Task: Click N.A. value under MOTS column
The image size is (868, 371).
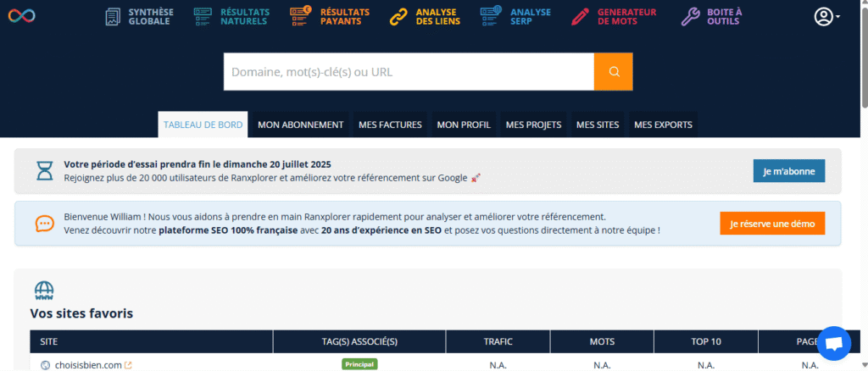Action: pyautogui.click(x=603, y=365)
